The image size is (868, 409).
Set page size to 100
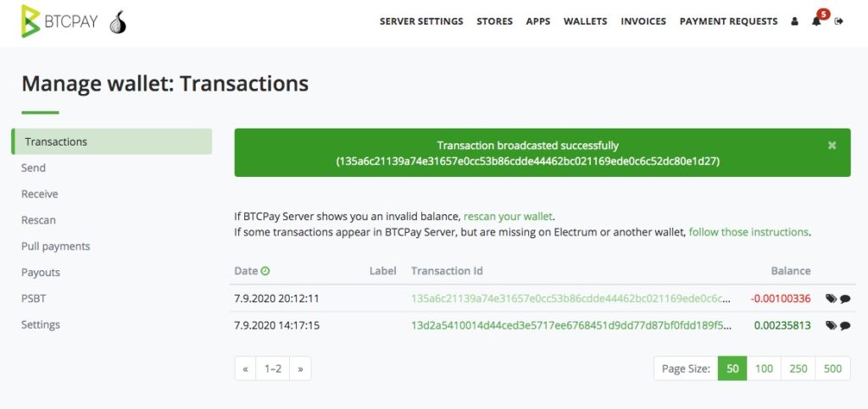764,368
